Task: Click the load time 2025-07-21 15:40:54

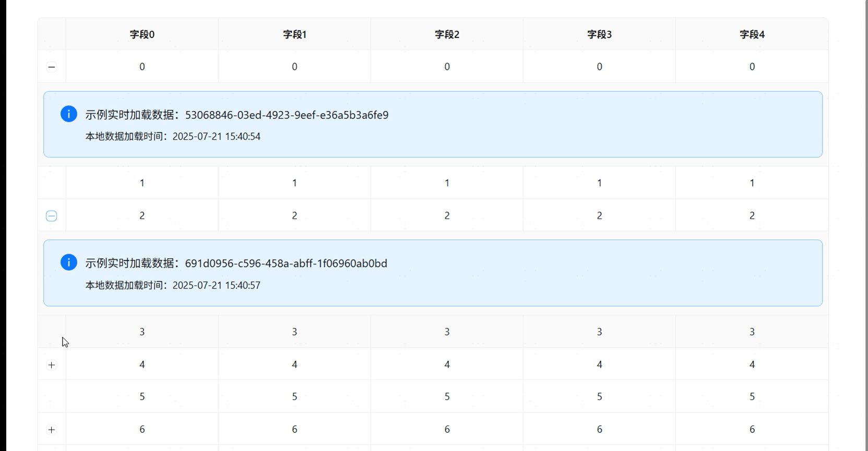Action: (217, 137)
